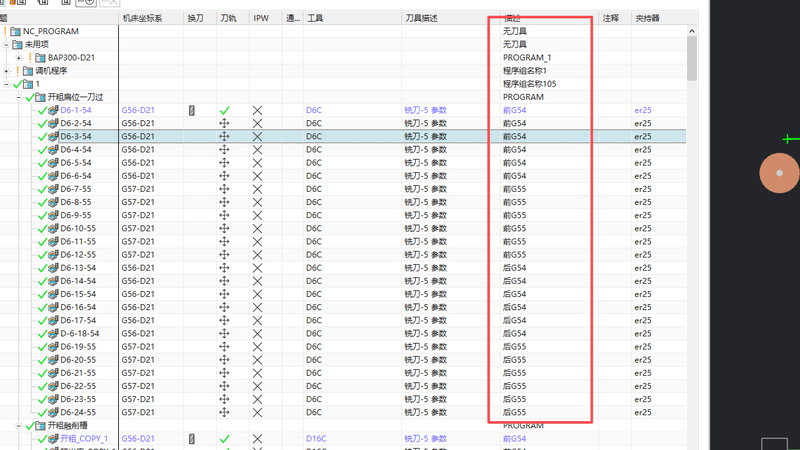Click 程序组名称105 description cell

coord(530,84)
